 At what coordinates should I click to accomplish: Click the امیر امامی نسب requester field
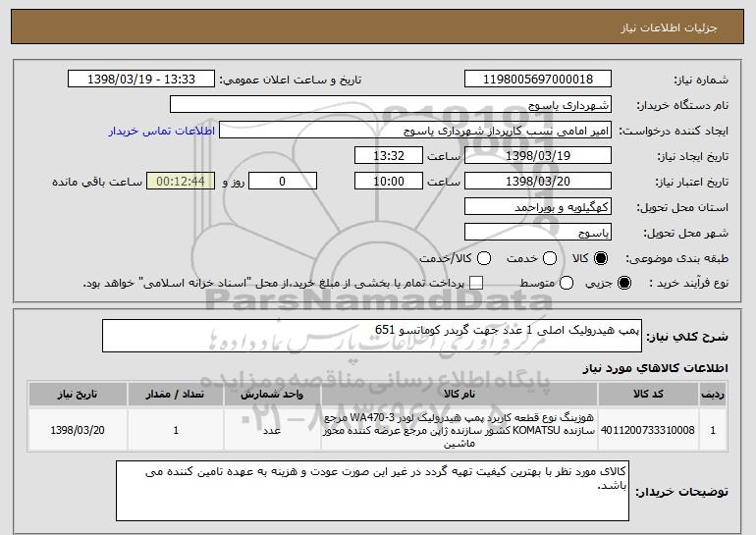415,131
